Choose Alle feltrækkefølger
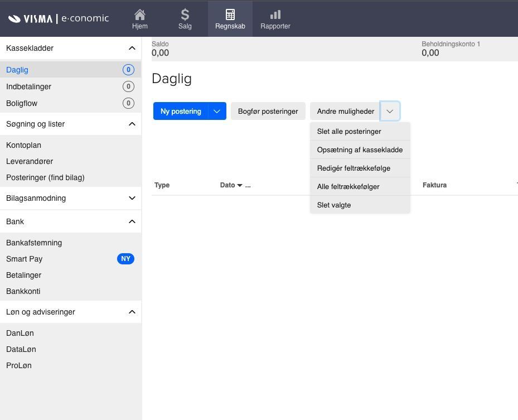 click(360, 187)
